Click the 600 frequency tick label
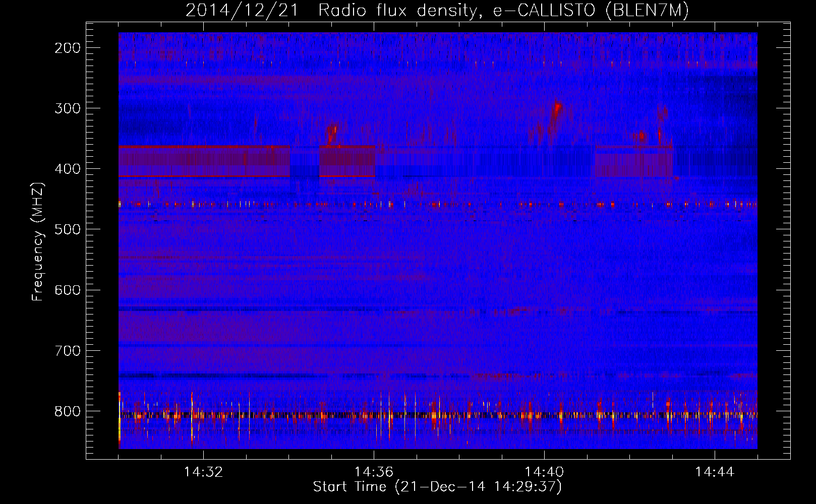The height and width of the screenshot is (504, 816). [68, 290]
